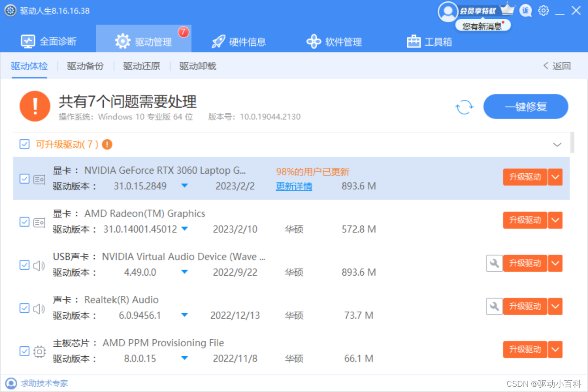The width and height of the screenshot is (588, 392).
Task: Open version dropdown for 8.0.0.15
Action: 185,358
